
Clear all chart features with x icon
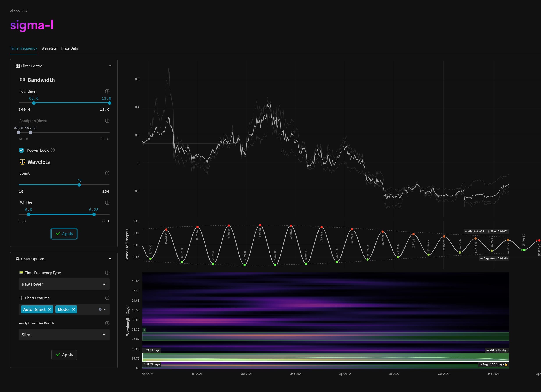coord(100,309)
